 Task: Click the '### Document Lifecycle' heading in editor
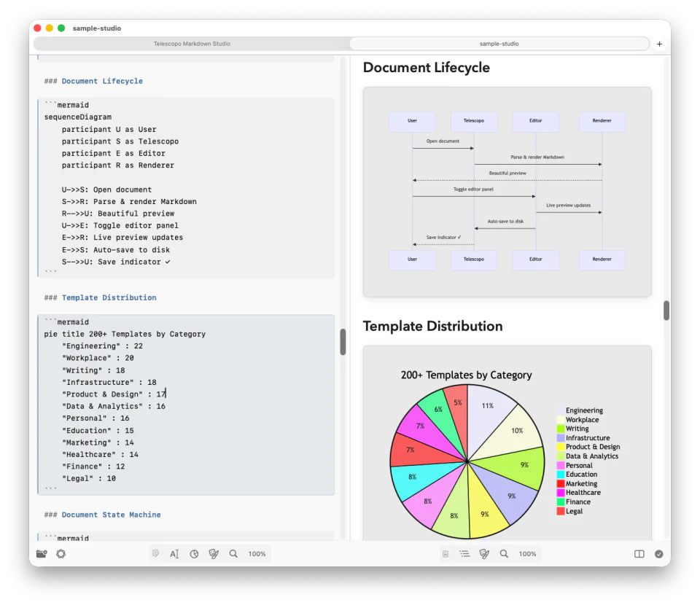[93, 81]
